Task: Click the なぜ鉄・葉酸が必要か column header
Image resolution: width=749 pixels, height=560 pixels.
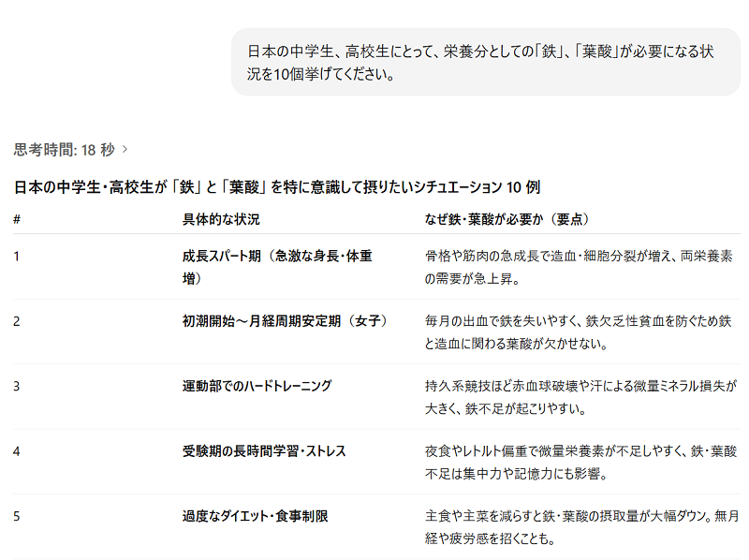Action: [x=505, y=219]
